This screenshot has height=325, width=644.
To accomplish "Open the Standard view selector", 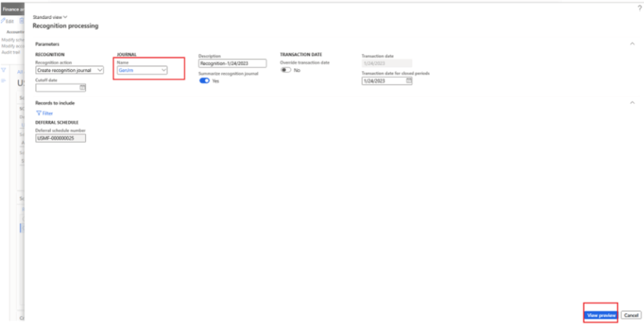I will [50, 17].
